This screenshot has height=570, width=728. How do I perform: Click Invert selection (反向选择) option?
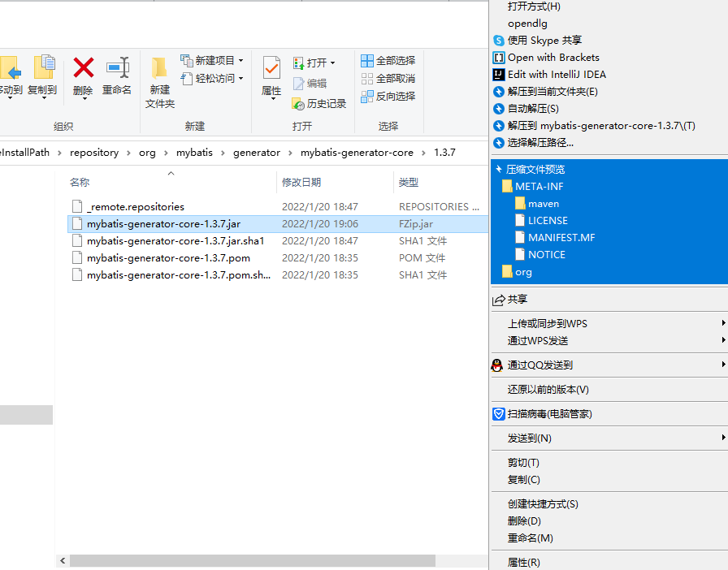(x=388, y=97)
